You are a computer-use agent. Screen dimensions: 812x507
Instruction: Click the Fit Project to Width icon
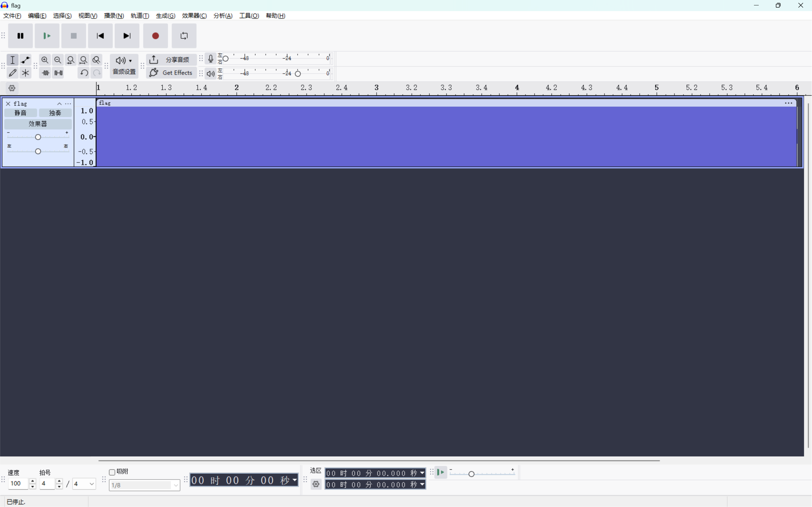point(83,60)
